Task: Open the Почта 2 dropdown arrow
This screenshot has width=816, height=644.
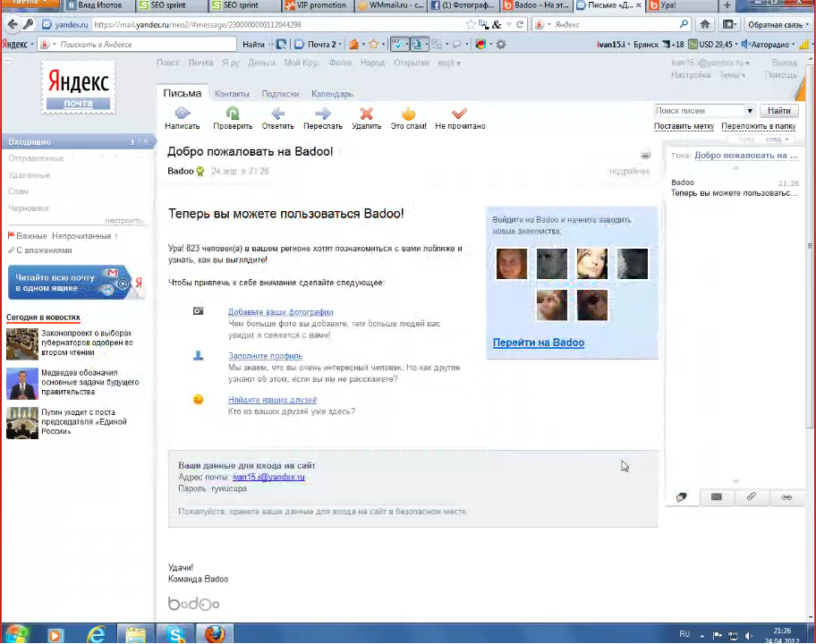Action: (x=340, y=44)
